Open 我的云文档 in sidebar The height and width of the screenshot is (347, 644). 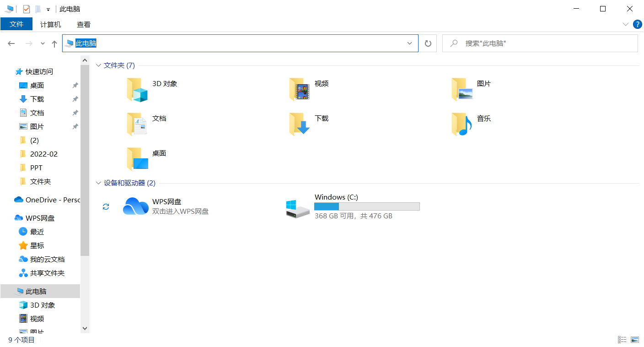coord(47,259)
